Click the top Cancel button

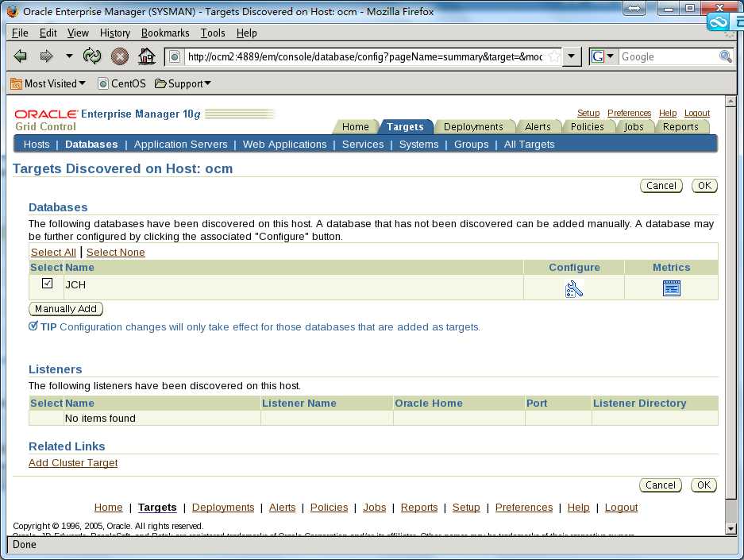coord(661,186)
